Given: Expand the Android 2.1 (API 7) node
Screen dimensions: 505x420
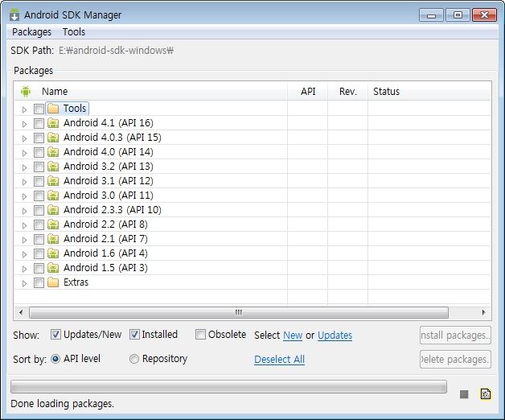Looking at the screenshot, I should 24,240.
